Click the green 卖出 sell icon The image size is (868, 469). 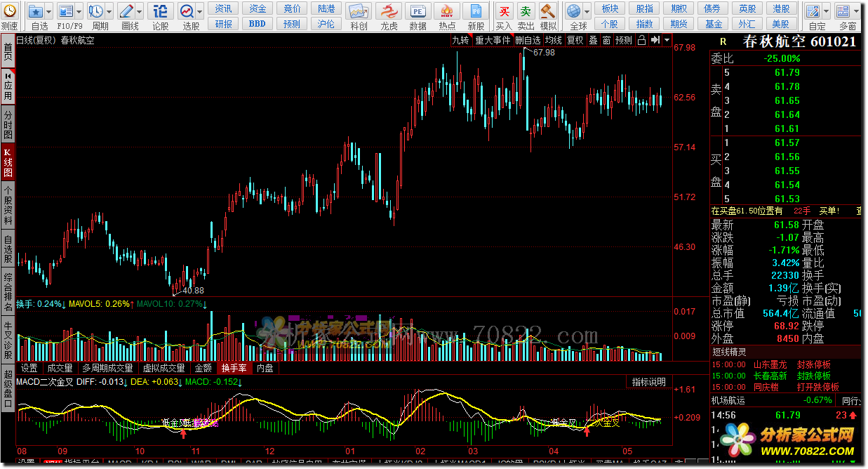click(x=526, y=11)
